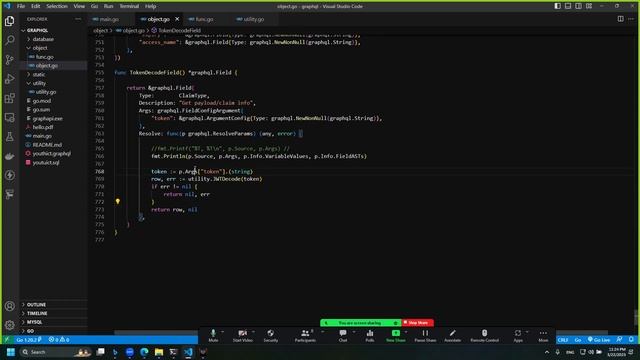Toggle the primary sidebar layout button

(x=558, y=6)
